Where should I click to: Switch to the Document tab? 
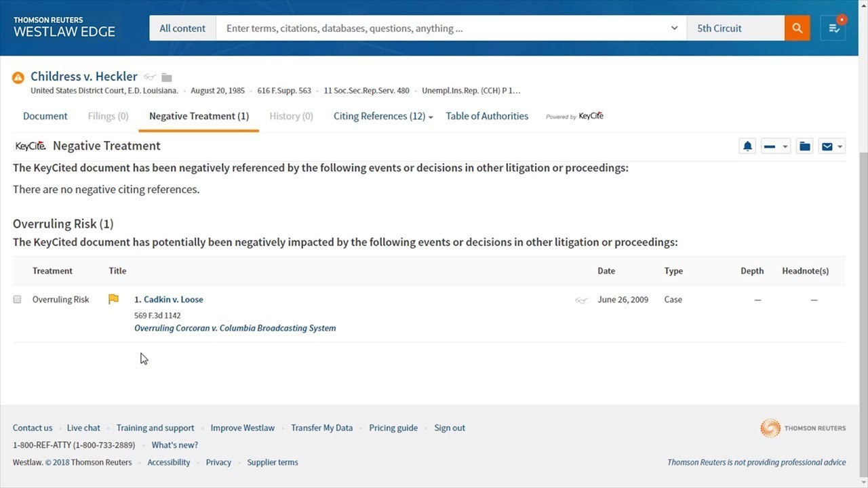point(45,116)
